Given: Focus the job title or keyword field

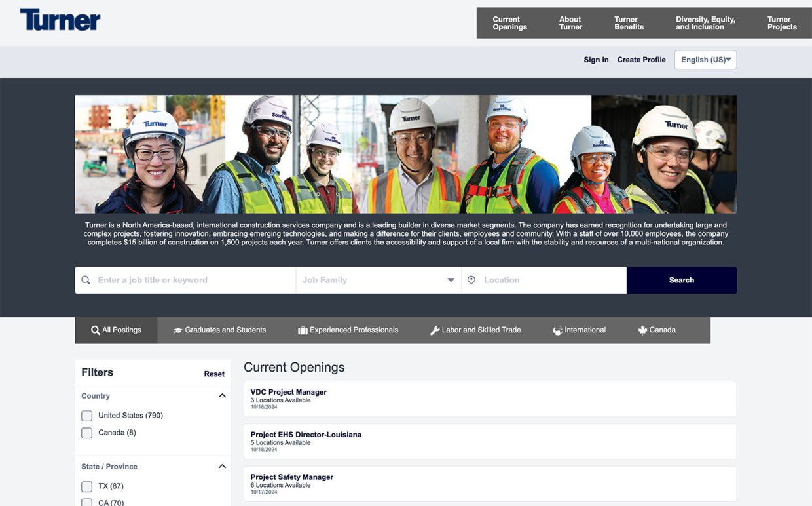Looking at the screenshot, I should coord(185,280).
